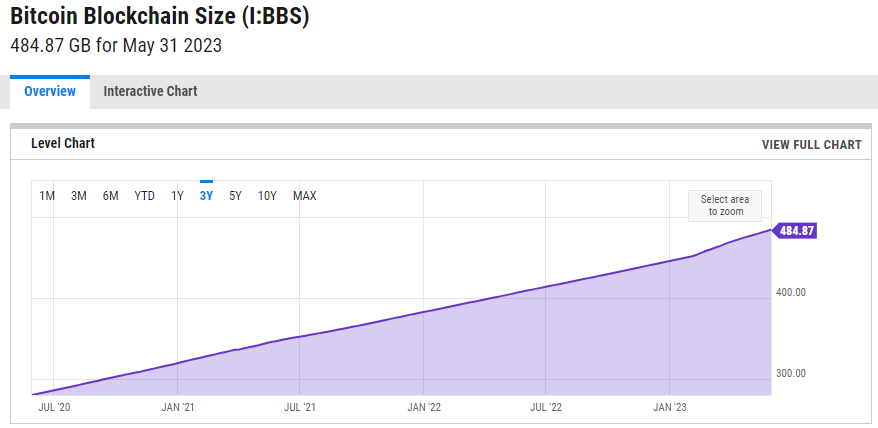Click the JAN '22 axis label
This screenshot has height=428, width=878.
pyautogui.click(x=424, y=407)
